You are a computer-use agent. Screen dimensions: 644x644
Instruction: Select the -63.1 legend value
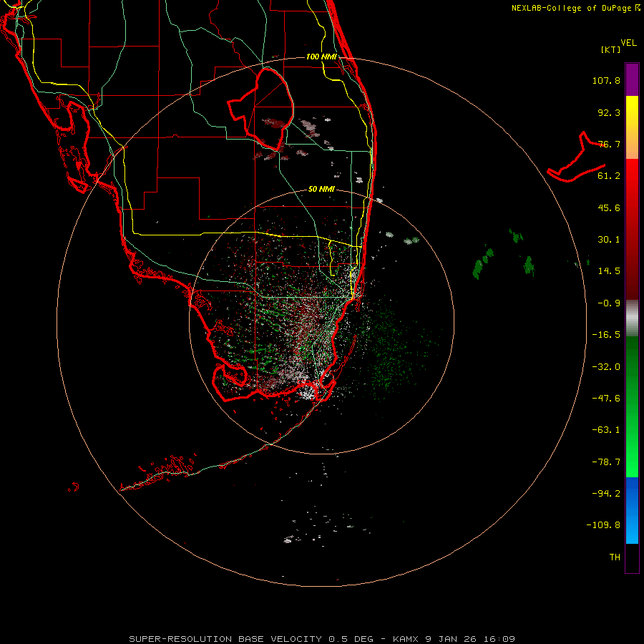pos(606,430)
